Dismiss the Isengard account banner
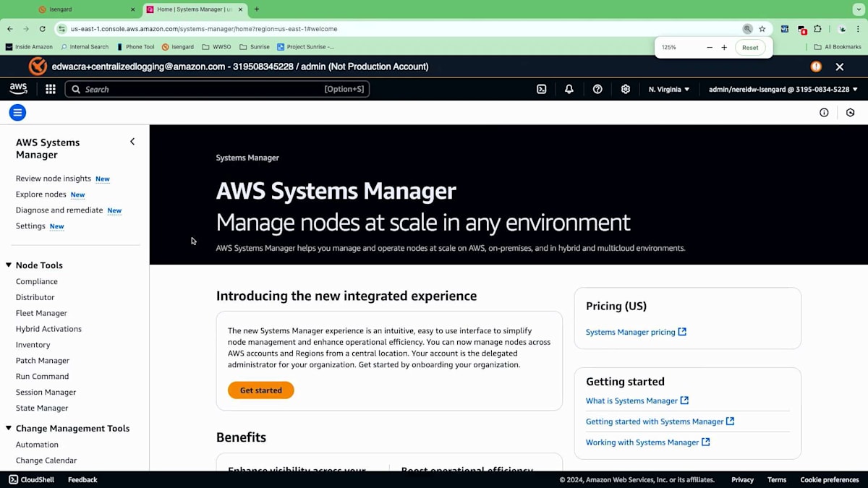Viewport: 868px width, 488px height. [x=840, y=67]
